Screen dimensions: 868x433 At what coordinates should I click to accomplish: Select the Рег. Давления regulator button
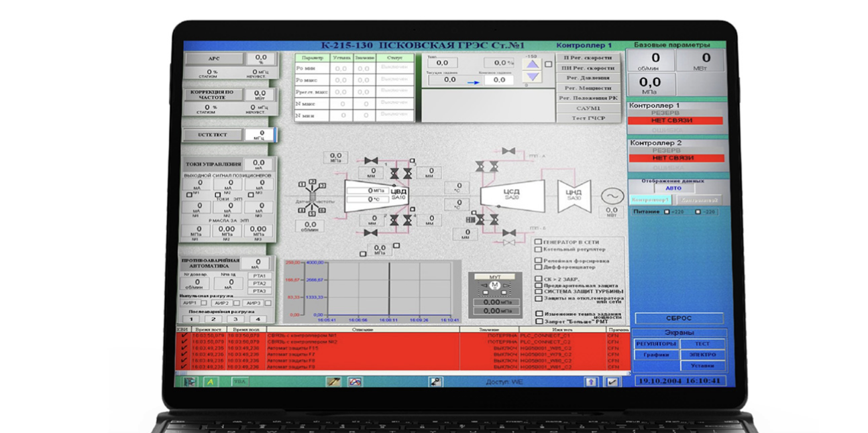588,78
